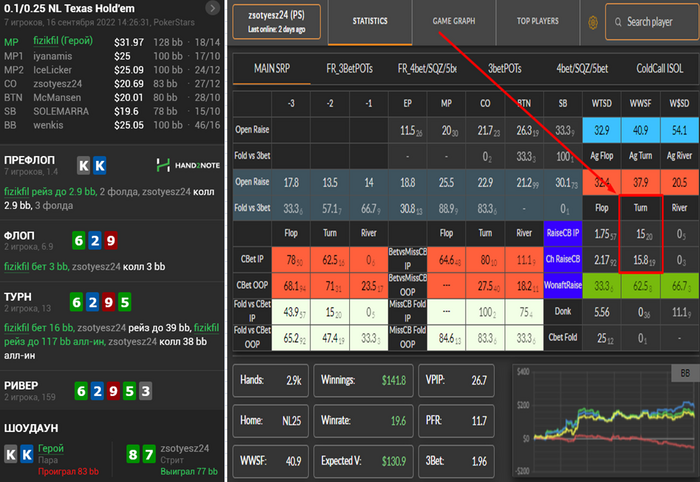Click the search magnifier icon
The image size is (700, 482).
pos(618,22)
